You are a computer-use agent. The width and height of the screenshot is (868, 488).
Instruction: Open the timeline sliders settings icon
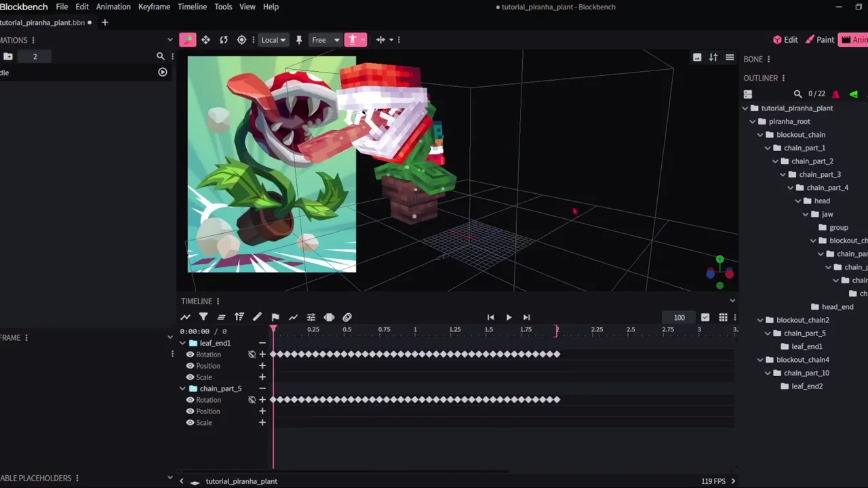click(x=311, y=317)
